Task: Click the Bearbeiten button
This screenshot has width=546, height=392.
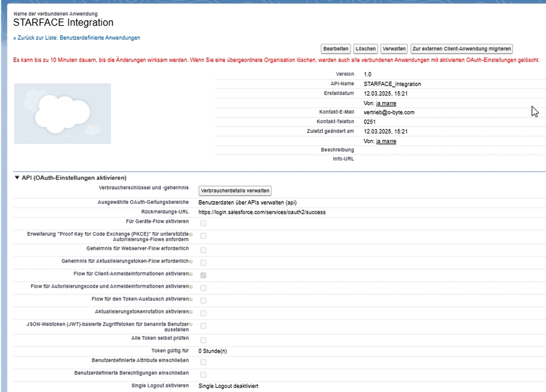Action: click(336, 49)
